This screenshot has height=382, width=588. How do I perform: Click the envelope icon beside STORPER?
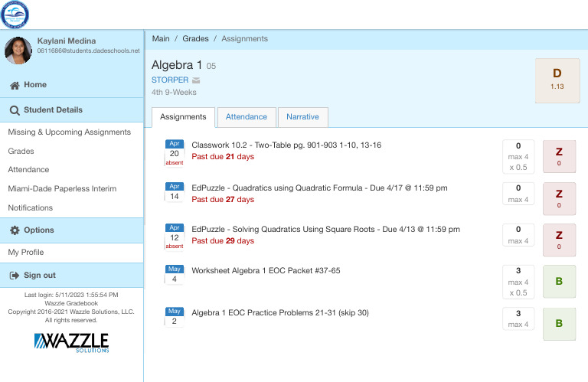point(196,80)
